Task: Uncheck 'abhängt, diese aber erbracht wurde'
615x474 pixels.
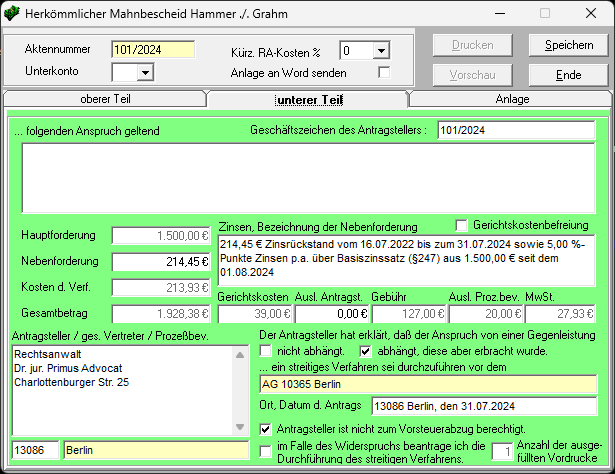Action: (366, 352)
